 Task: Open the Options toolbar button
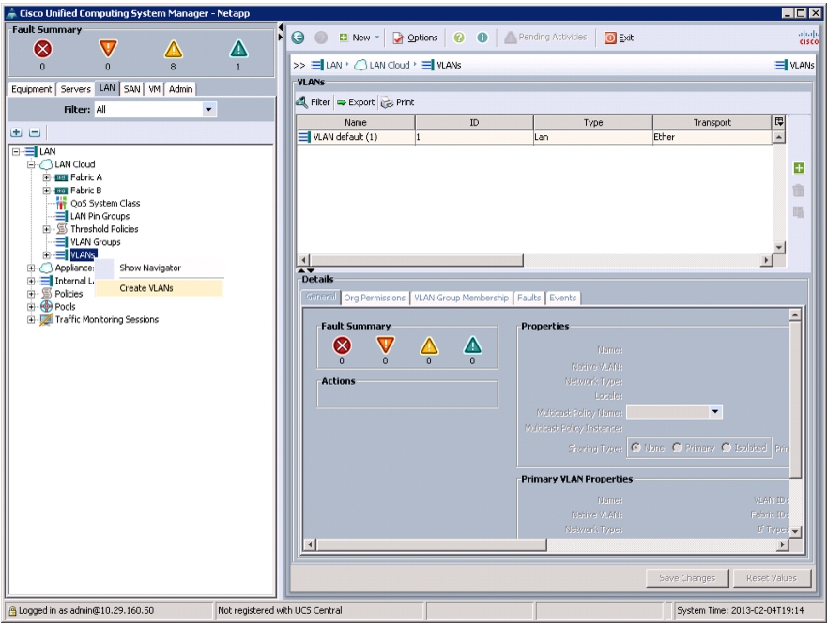click(x=415, y=38)
